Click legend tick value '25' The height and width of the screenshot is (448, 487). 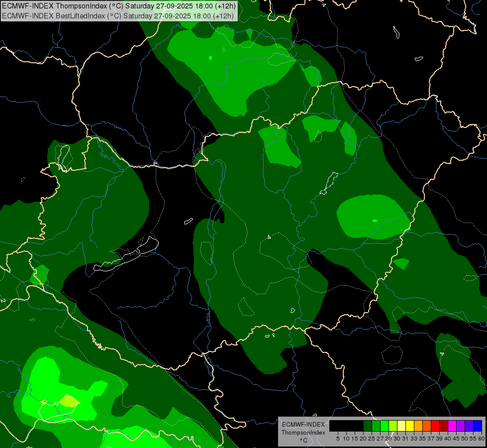click(x=372, y=439)
